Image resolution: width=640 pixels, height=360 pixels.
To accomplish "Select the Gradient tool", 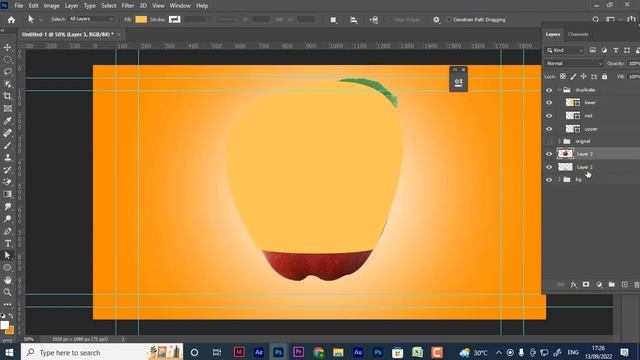I will pos(7,194).
